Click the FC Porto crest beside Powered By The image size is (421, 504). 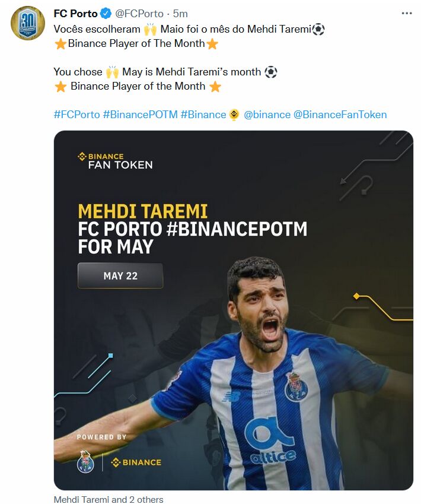pos(85,462)
